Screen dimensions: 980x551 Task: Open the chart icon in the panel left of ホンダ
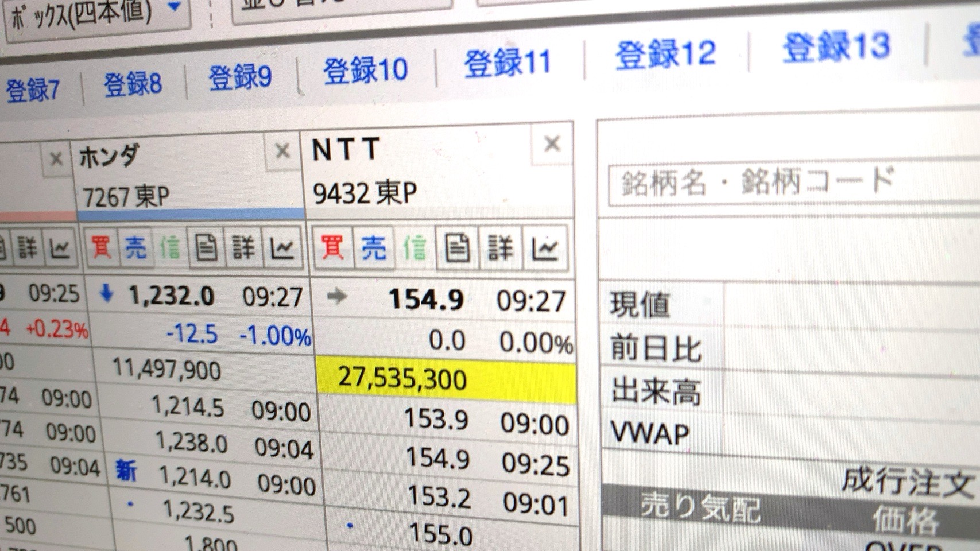tap(60, 248)
